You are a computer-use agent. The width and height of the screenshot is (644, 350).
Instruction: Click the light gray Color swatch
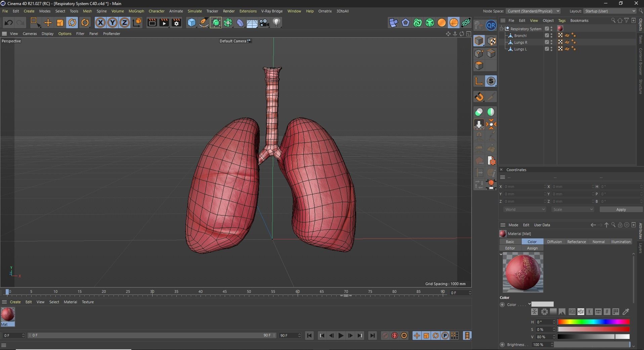[542, 304]
